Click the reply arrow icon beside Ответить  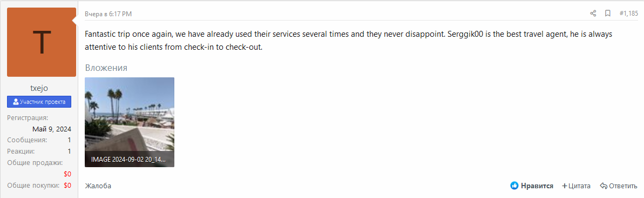point(604,186)
